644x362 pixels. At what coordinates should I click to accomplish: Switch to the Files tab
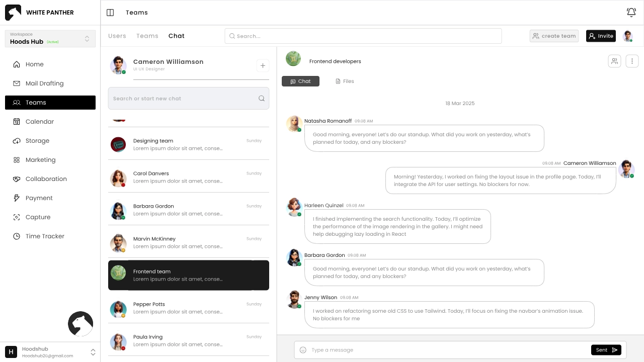(345, 81)
